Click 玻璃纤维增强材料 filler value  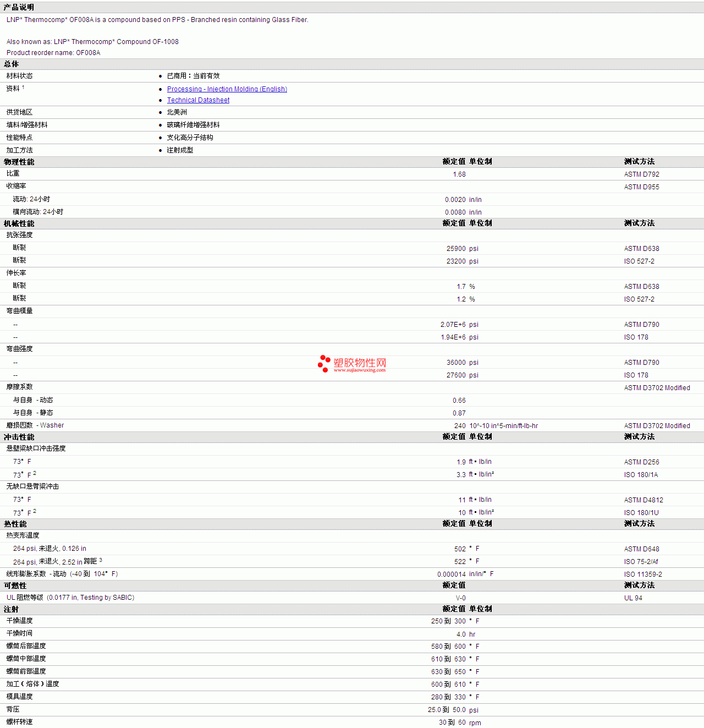pyautogui.click(x=193, y=125)
